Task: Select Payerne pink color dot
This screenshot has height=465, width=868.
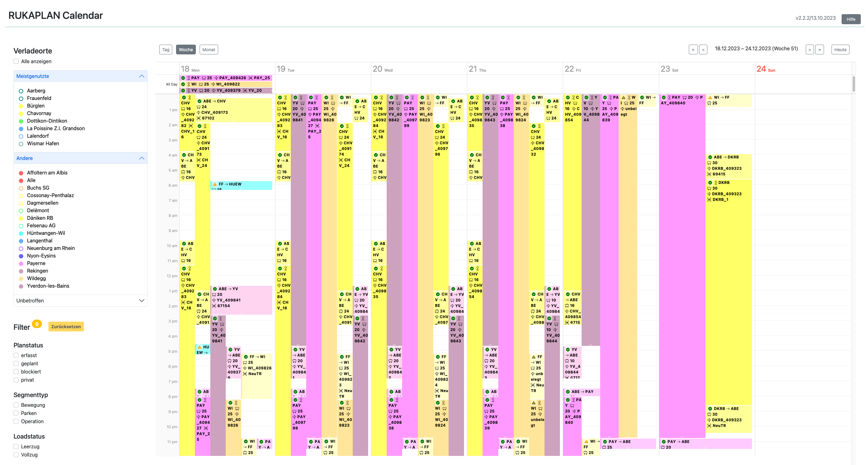Action: click(x=21, y=263)
